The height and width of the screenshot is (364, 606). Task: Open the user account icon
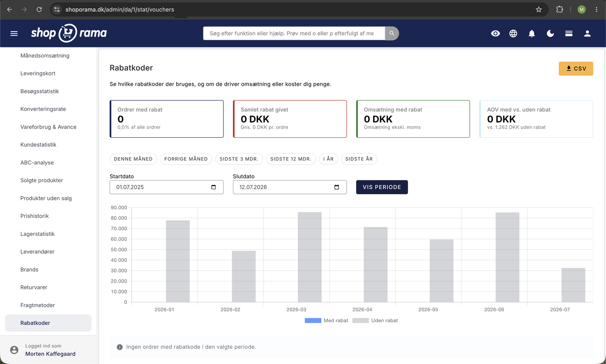pos(587,33)
